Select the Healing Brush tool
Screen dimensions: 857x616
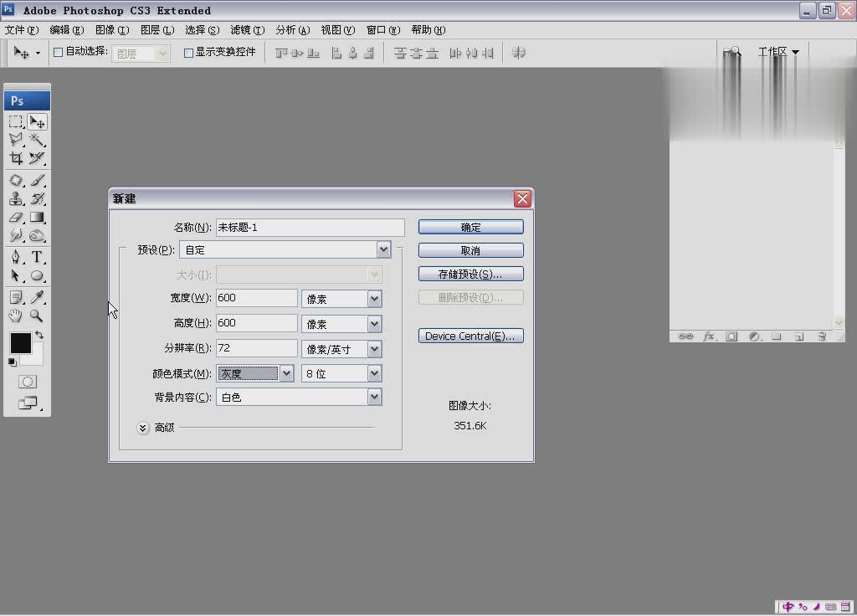coord(16,180)
